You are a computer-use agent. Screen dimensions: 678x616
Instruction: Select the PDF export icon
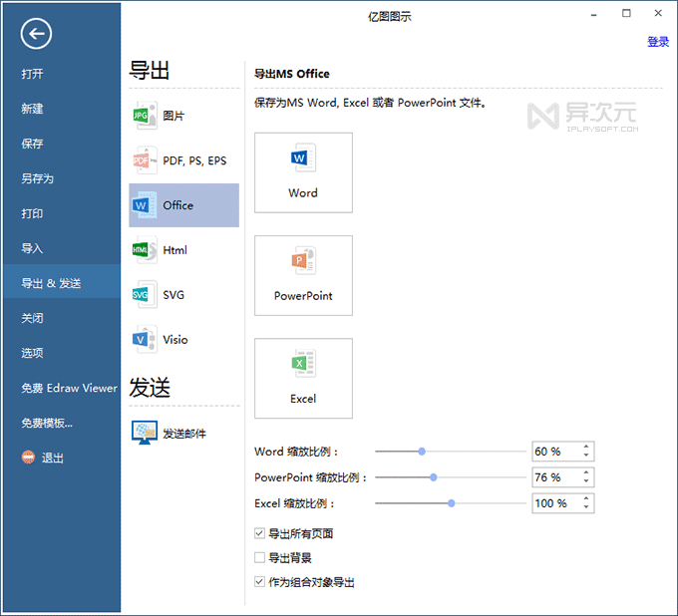(x=145, y=160)
